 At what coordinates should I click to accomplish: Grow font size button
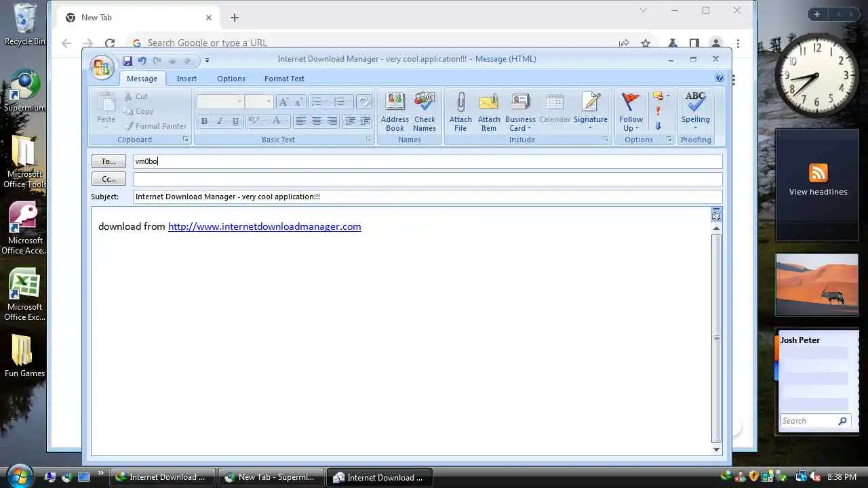click(284, 102)
